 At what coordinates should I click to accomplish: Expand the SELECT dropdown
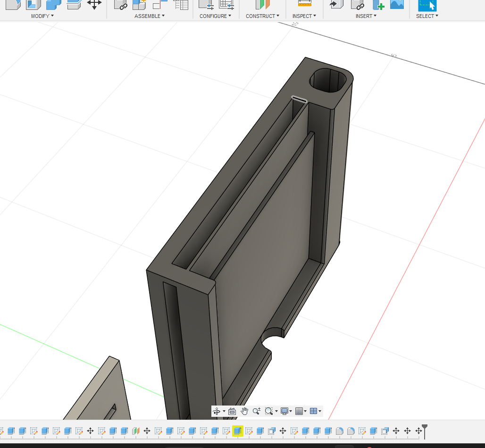pyautogui.click(x=427, y=16)
